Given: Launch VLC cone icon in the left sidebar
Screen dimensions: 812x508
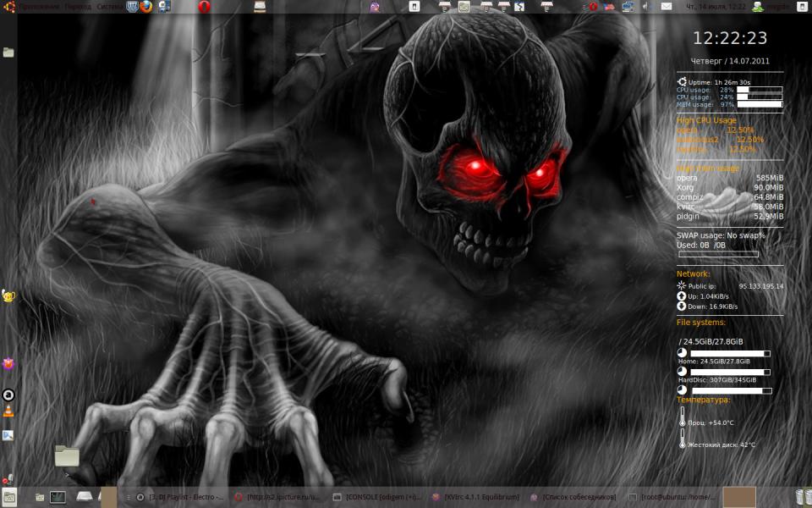Looking at the screenshot, I should [8, 411].
